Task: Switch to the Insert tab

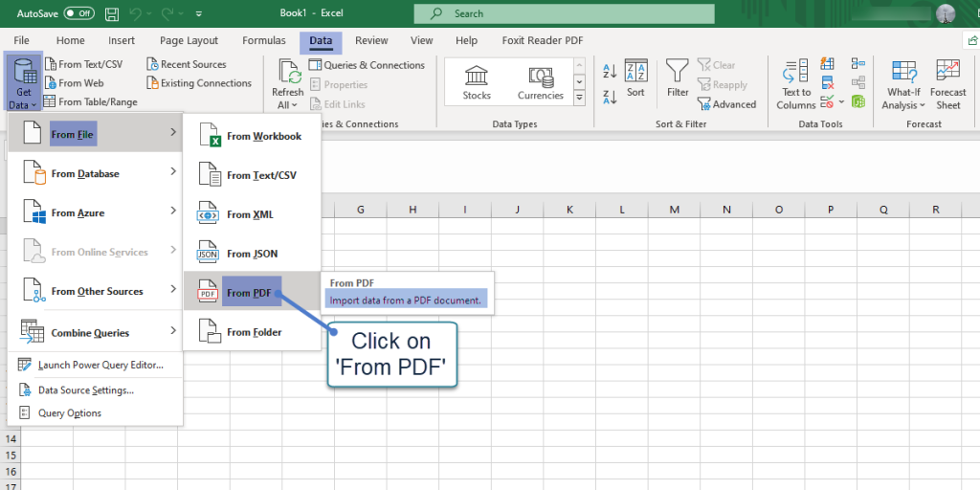Action: (x=122, y=40)
